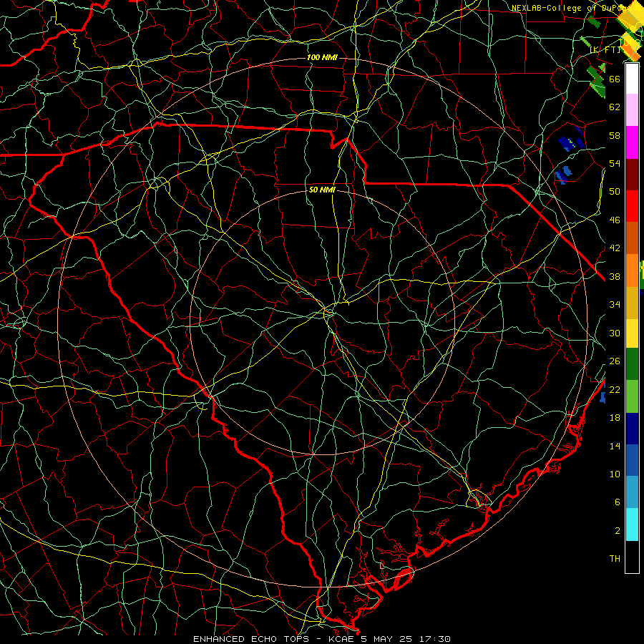Click the light pink legend color band
This screenshot has height=644, width=644.
tap(632, 109)
